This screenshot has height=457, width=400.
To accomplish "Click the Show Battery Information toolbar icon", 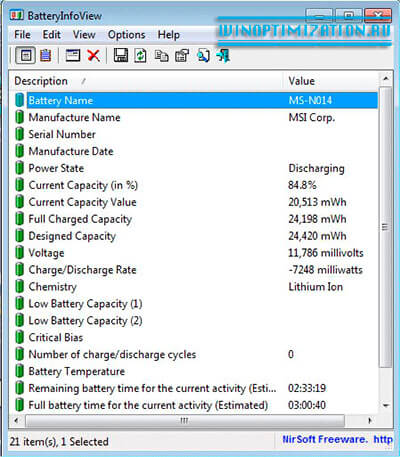I will click(x=26, y=55).
